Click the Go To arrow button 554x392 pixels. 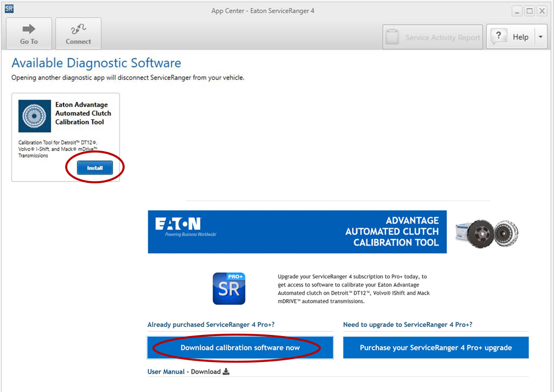(x=29, y=34)
